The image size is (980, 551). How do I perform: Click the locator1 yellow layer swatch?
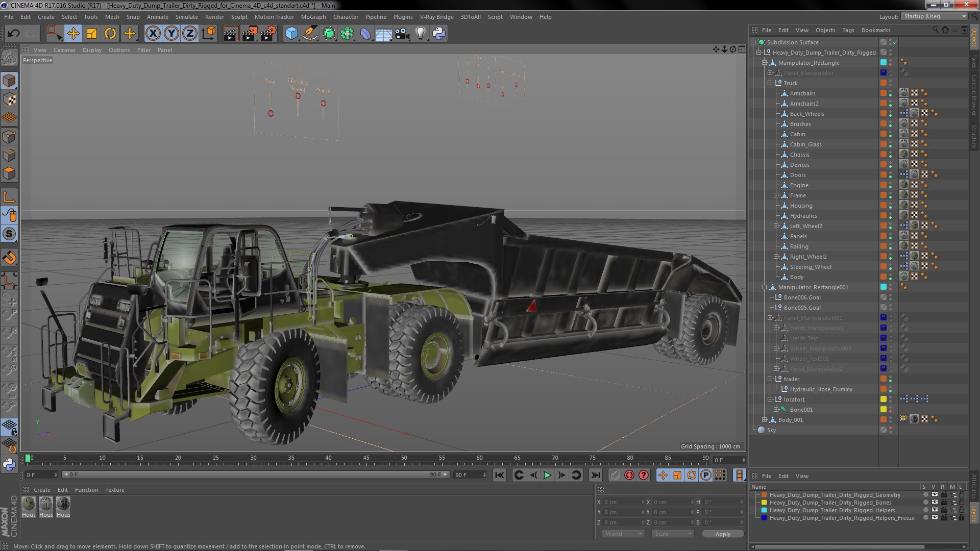(x=884, y=399)
